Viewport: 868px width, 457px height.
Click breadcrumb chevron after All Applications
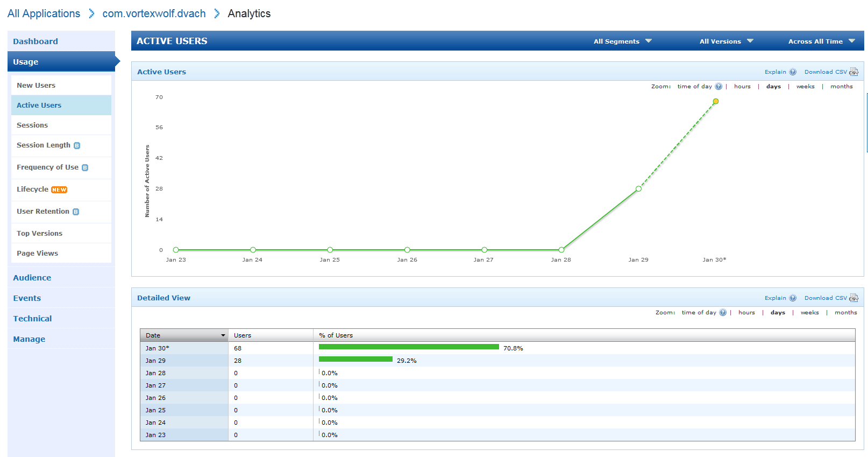tap(91, 13)
